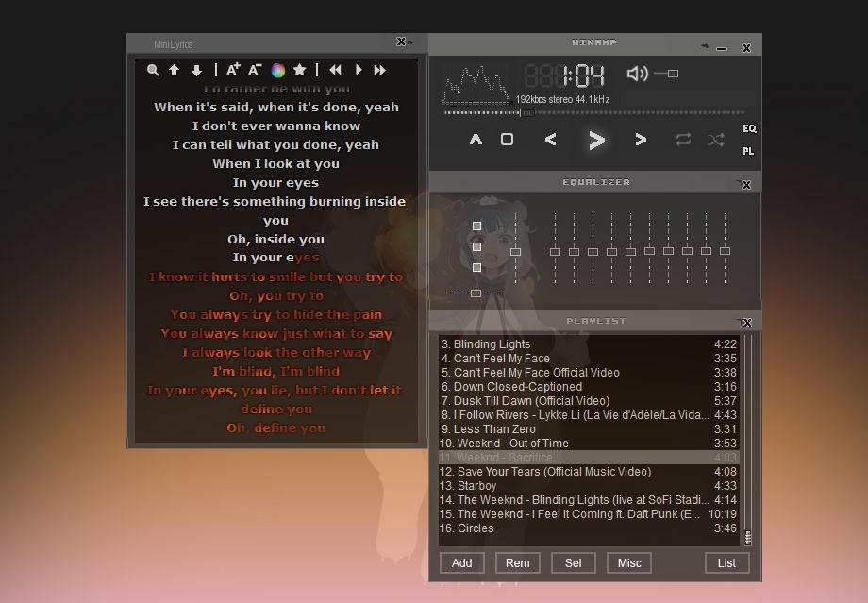Open the List menu in the playlist

[726, 563]
